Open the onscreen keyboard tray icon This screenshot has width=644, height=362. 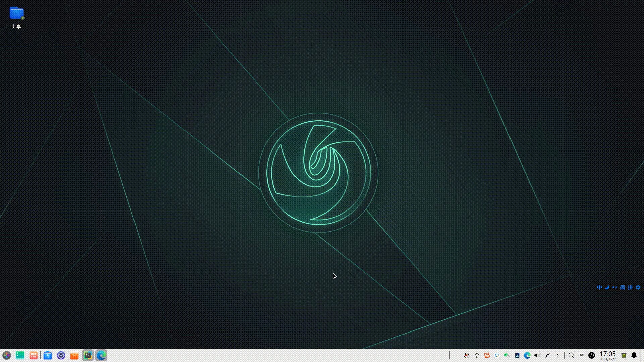coord(582,355)
